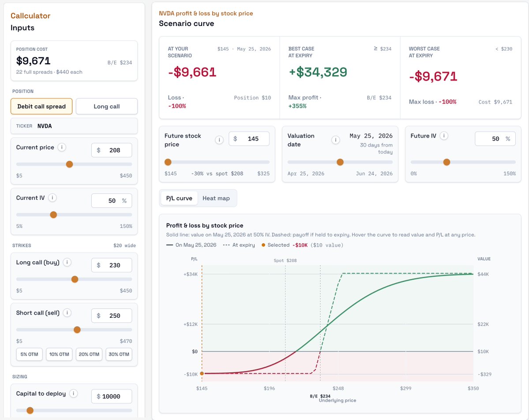Switch to the P/L curve tab
This screenshot has height=420, width=529.
pos(179,198)
